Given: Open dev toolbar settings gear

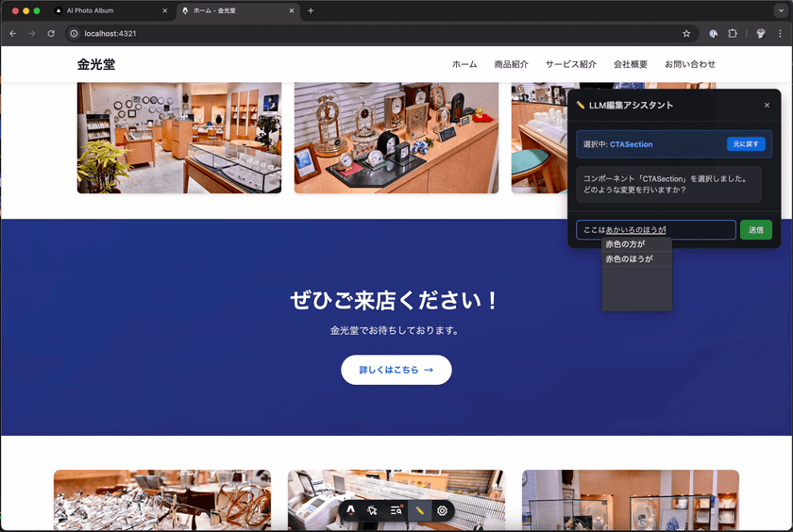Looking at the screenshot, I should pos(442,510).
